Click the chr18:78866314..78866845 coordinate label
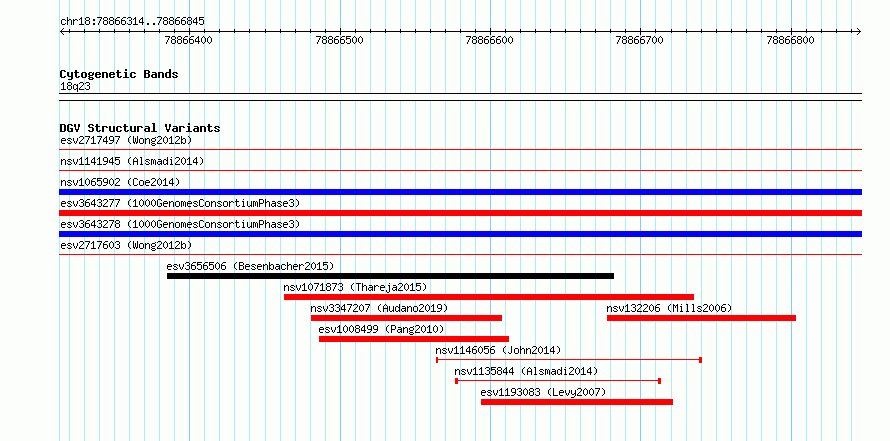The image size is (890, 441). click(132, 22)
